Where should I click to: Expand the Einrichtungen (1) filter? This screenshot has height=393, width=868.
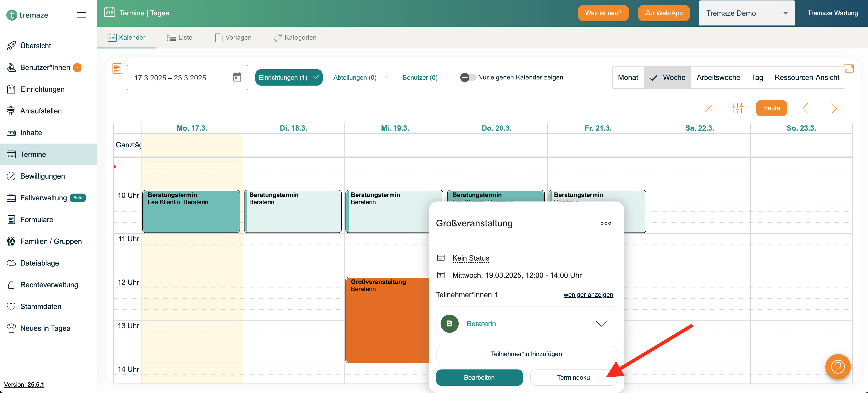[289, 77]
